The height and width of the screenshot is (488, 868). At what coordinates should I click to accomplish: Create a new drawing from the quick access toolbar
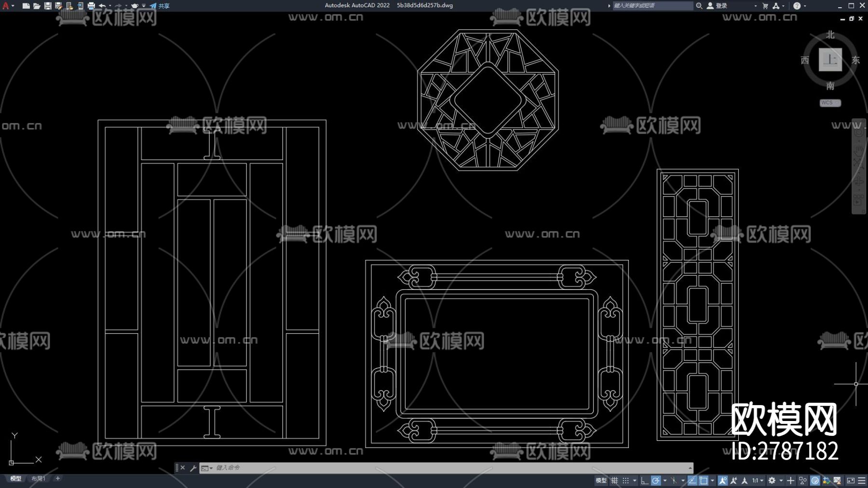(x=26, y=6)
